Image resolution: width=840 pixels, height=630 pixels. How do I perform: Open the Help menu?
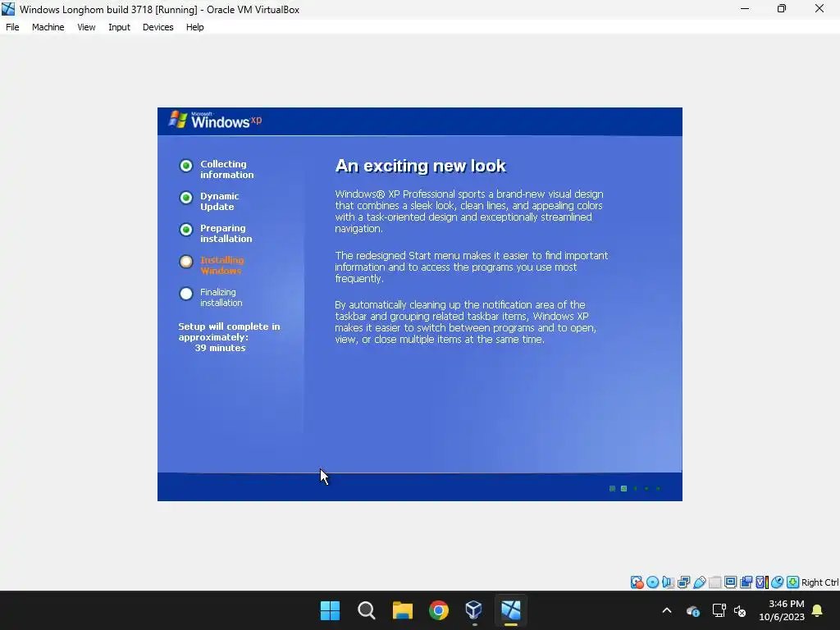point(195,27)
